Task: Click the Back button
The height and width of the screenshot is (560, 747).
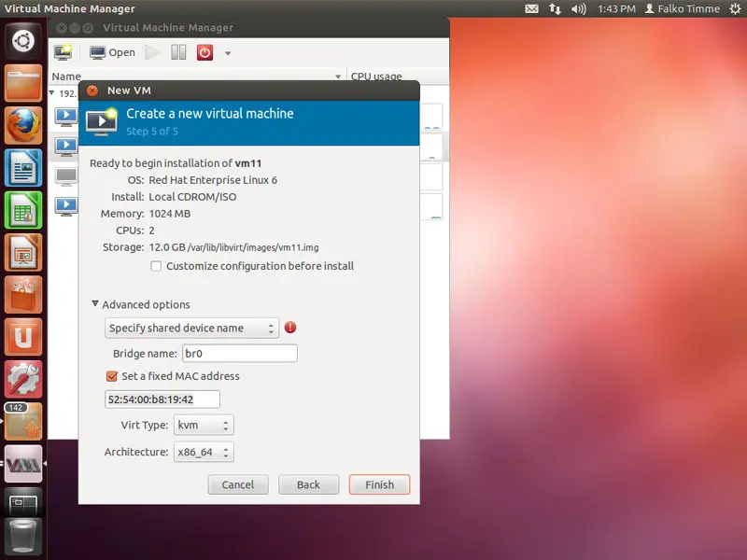Action: coord(309,484)
